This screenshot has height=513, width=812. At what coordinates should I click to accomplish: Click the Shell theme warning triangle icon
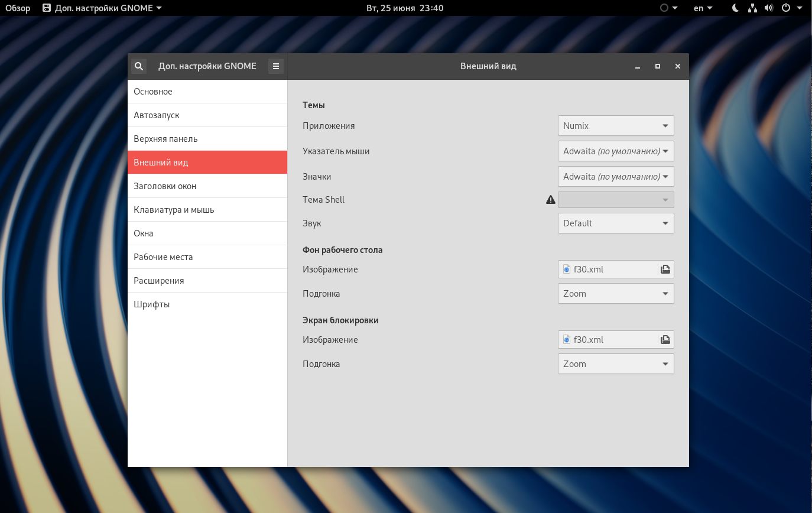coord(551,200)
